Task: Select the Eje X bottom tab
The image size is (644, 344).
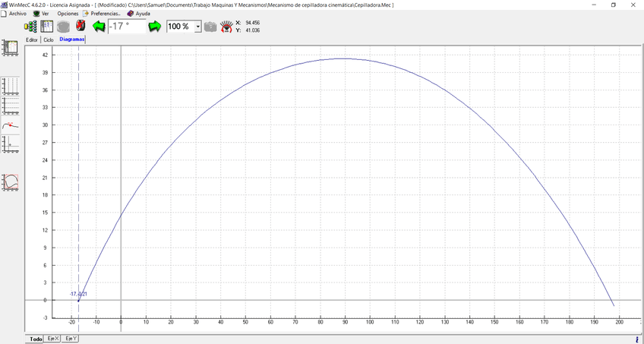Action: 52,339
